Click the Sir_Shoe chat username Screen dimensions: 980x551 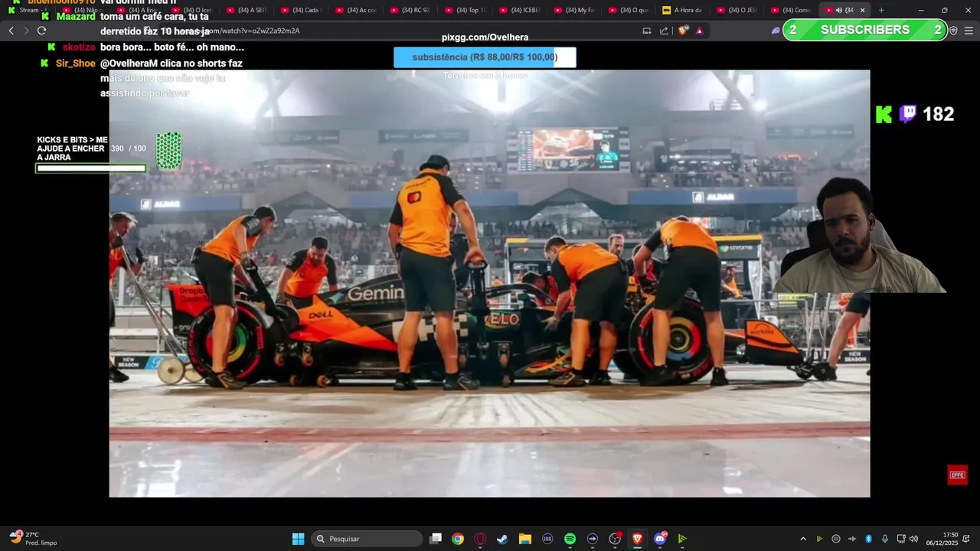76,64
